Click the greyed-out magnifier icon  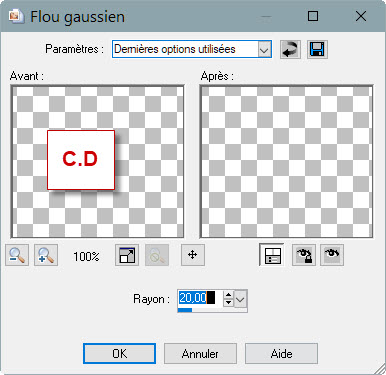[x=157, y=255]
